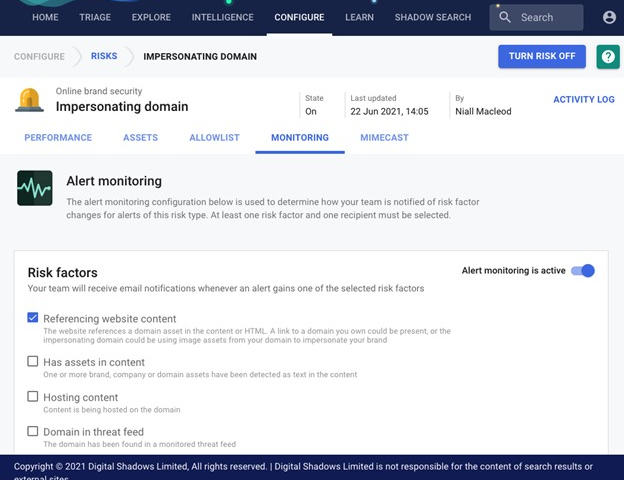Click the Last updated value 22 Jun 2021, 14:05
Viewport: 624px width, 480px height.
click(x=389, y=111)
